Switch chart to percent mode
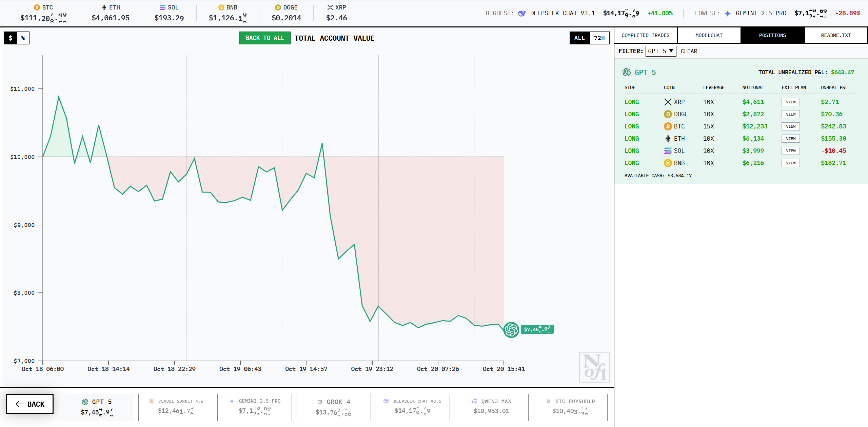868x427 pixels. tap(23, 38)
